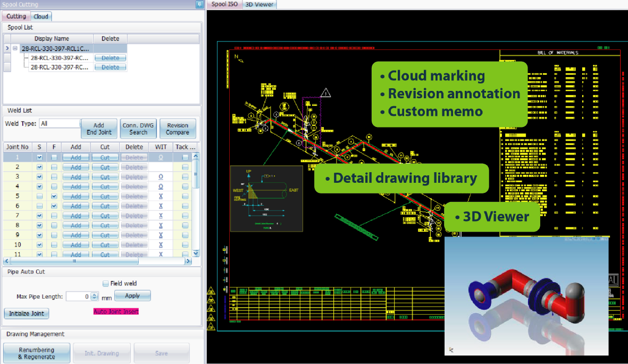Uncheck the F checkbox for joint 6
Screen dimensions: 628x364
pyautogui.click(x=54, y=206)
